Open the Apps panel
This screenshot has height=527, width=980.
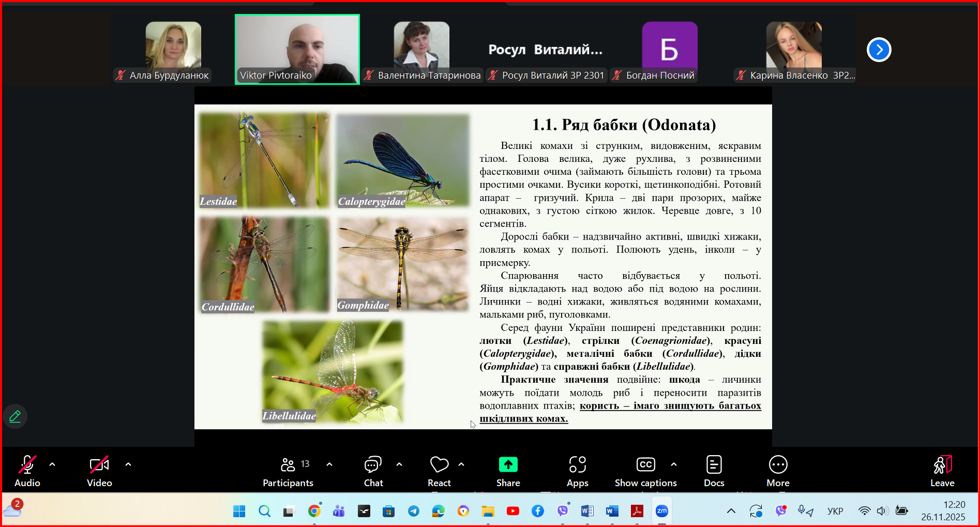pos(577,471)
